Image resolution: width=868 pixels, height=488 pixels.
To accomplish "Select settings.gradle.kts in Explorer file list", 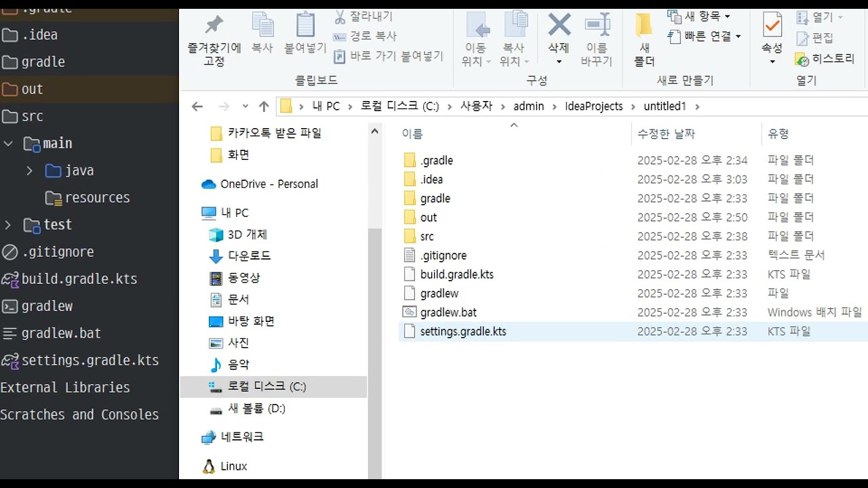I will 462,331.
